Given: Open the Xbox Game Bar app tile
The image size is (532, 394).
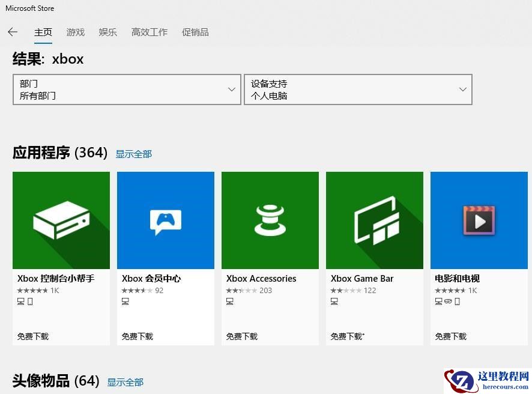Looking at the screenshot, I should tap(374, 220).
